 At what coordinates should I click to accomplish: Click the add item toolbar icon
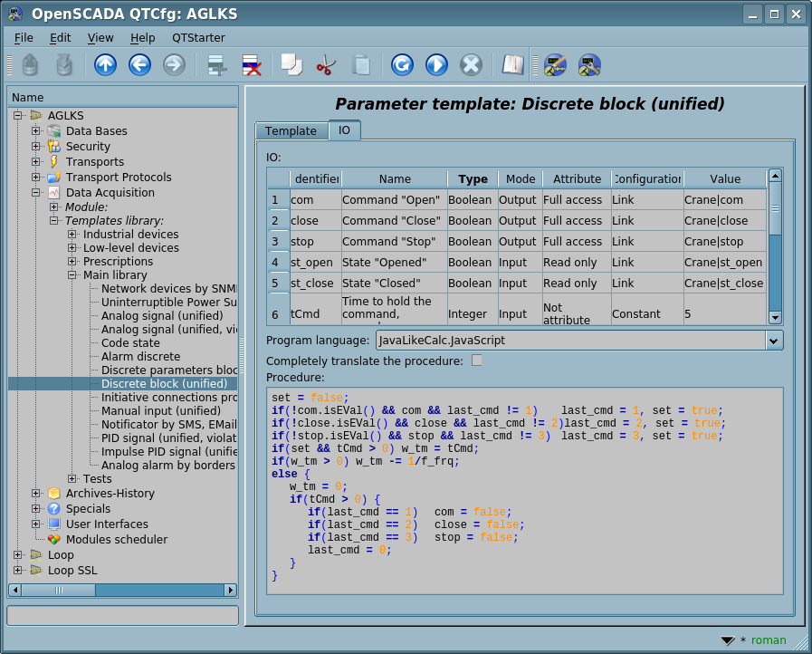coord(217,65)
